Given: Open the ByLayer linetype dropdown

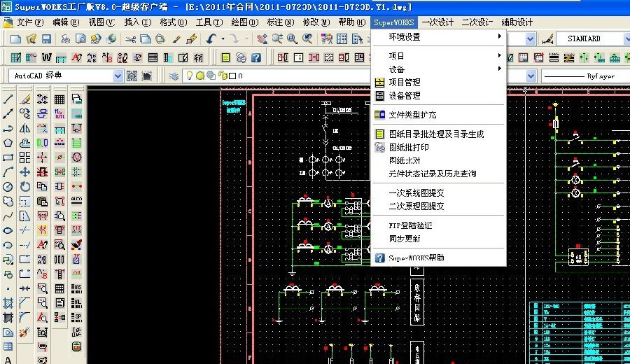Looking at the screenshot, I should point(581,76).
